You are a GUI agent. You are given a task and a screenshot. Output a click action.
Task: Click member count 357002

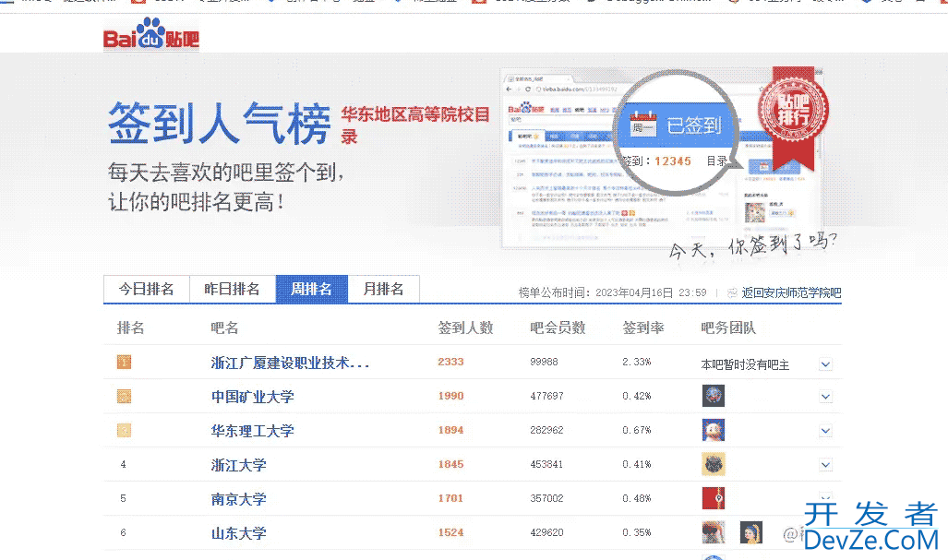(x=547, y=498)
